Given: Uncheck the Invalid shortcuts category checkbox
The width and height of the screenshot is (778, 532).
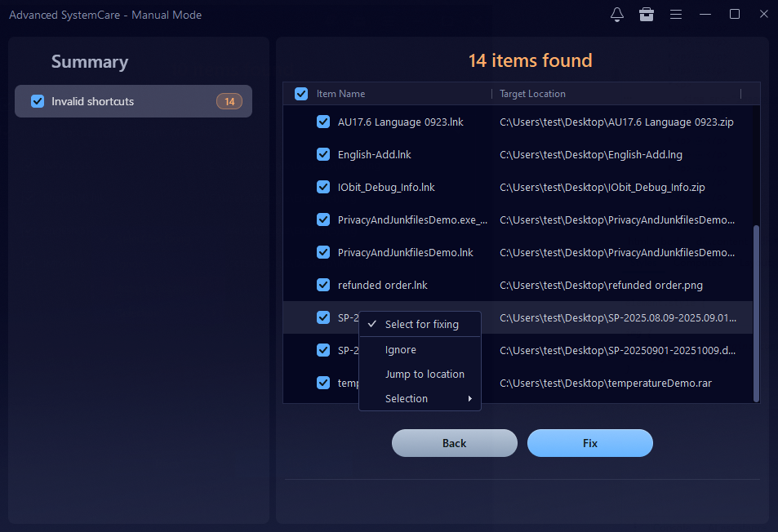Looking at the screenshot, I should click(x=38, y=101).
